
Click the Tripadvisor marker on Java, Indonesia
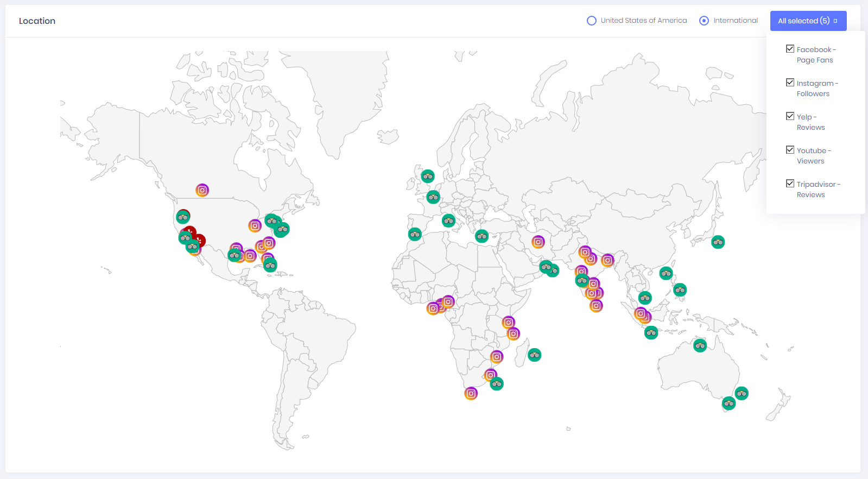click(x=651, y=332)
